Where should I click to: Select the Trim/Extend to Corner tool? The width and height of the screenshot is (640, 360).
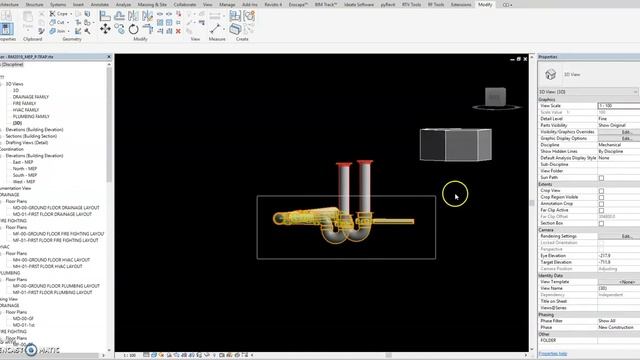[147, 29]
